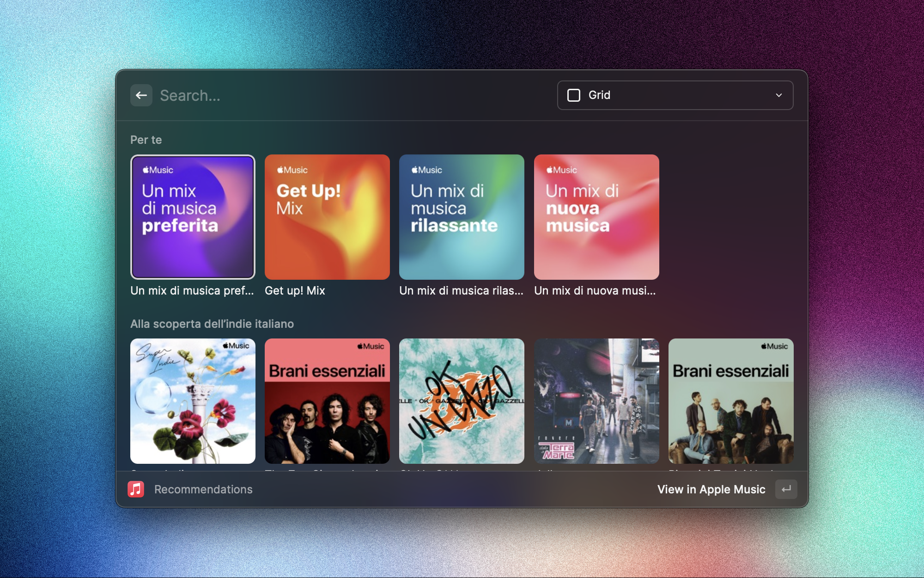Open the OK Un Cazzo album cover
Viewport: 924px width, 578px height.
pos(462,401)
